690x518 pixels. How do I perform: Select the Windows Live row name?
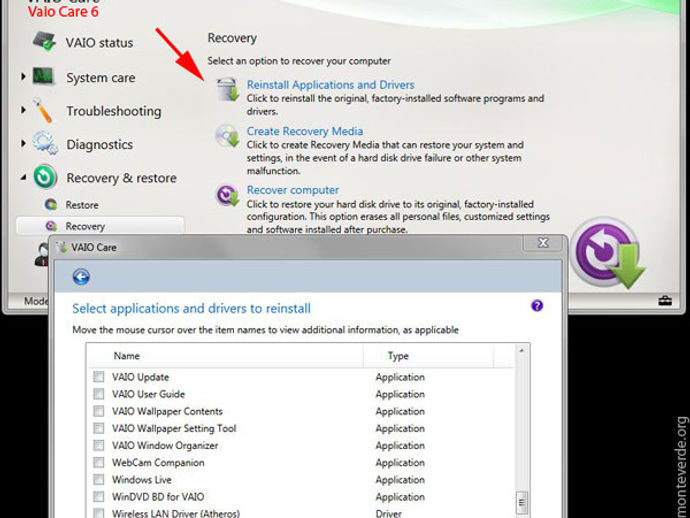click(x=142, y=480)
